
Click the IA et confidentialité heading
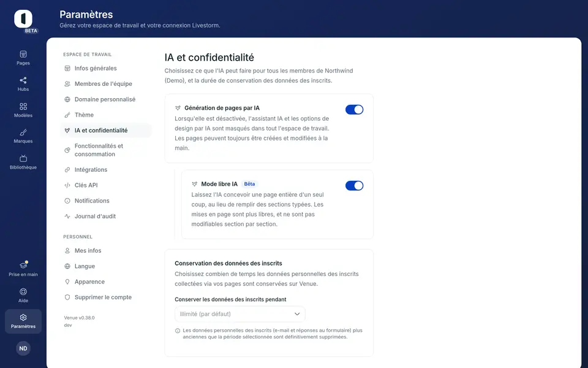[x=209, y=58]
